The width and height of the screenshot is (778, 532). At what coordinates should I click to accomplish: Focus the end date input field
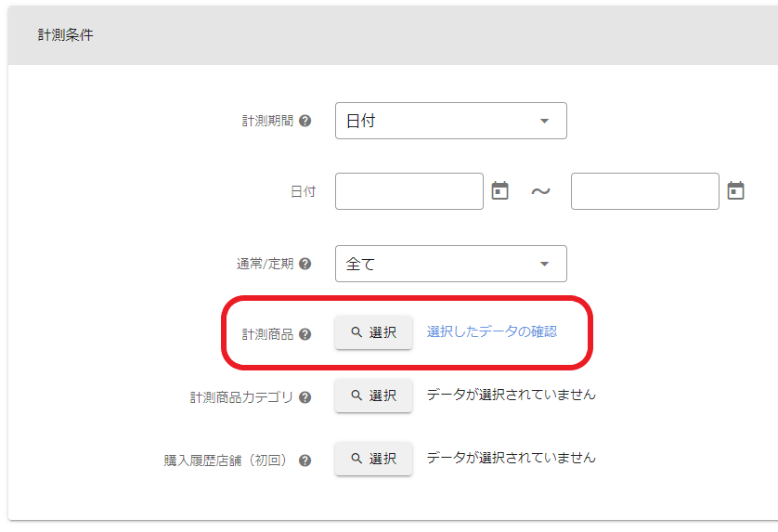644,191
